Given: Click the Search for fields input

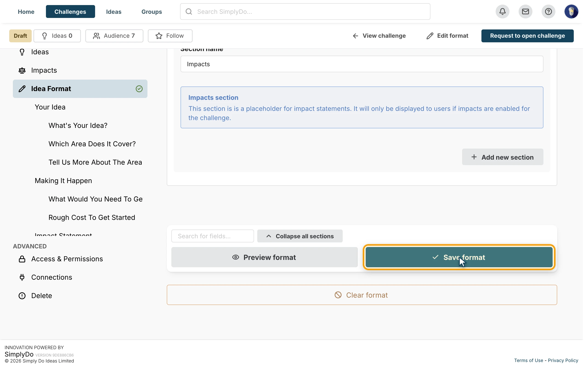Looking at the screenshot, I should tap(213, 236).
